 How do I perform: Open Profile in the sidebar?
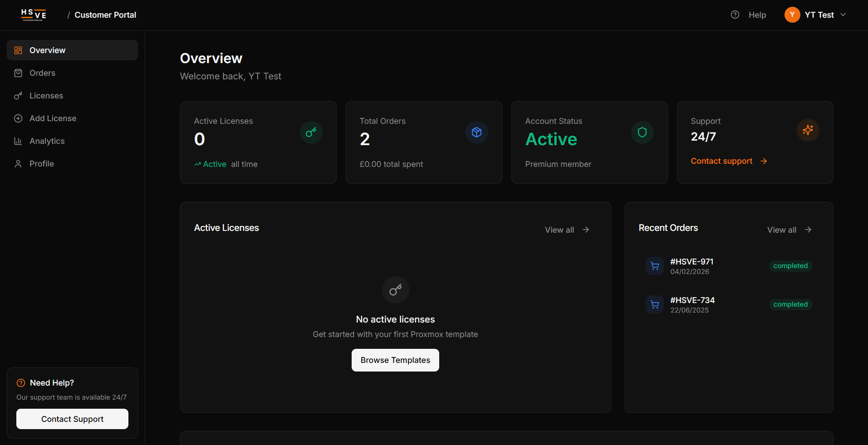(x=72, y=164)
